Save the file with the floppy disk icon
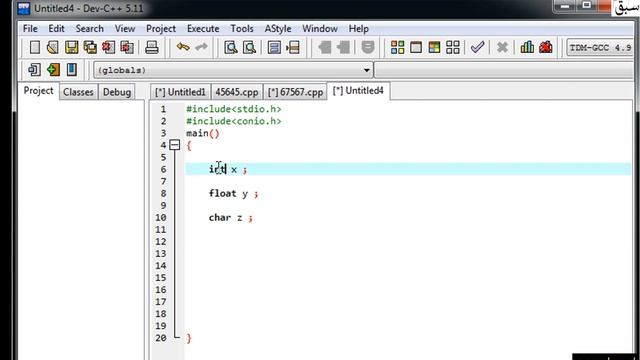 pos(71,47)
